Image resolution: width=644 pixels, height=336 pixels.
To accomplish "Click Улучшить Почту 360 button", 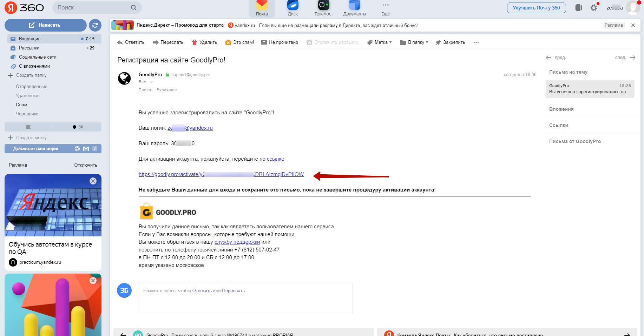I will click(536, 8).
